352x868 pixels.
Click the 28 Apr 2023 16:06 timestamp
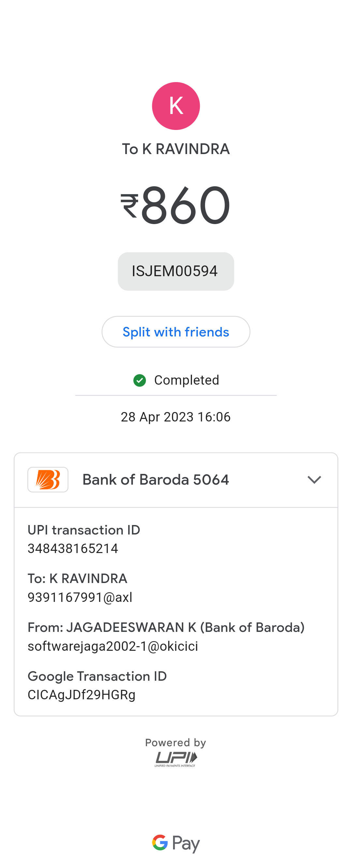[176, 417]
